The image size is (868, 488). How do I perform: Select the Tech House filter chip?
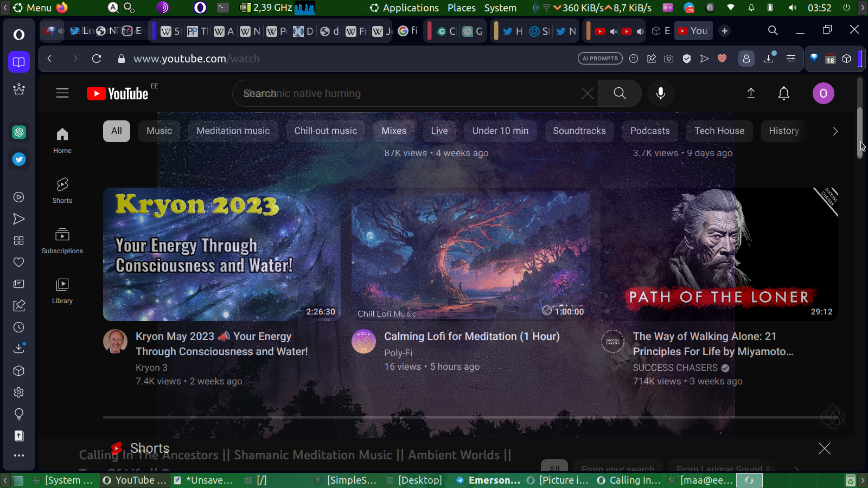pos(719,131)
